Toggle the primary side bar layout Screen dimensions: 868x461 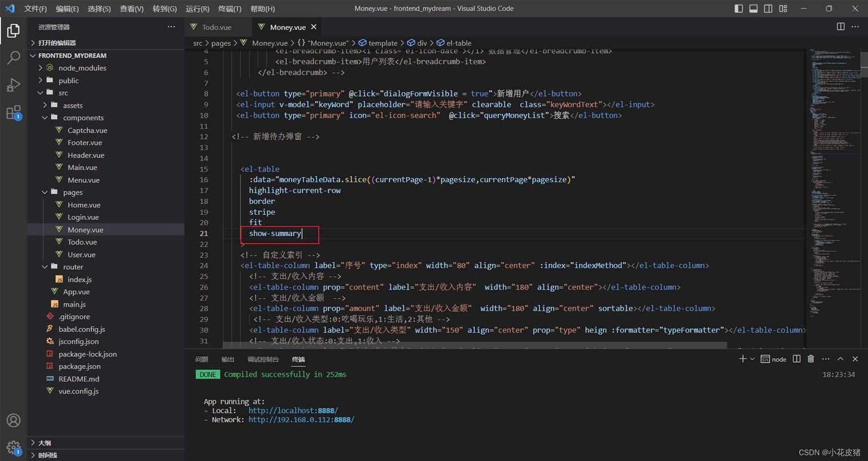[738, 9]
